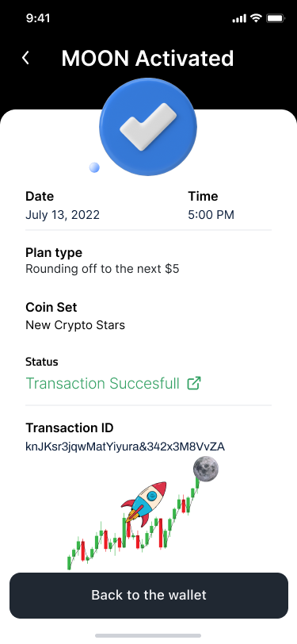The height and width of the screenshot is (644, 297).
Task: Tap the MOON Activated header title
Action: [x=147, y=59]
